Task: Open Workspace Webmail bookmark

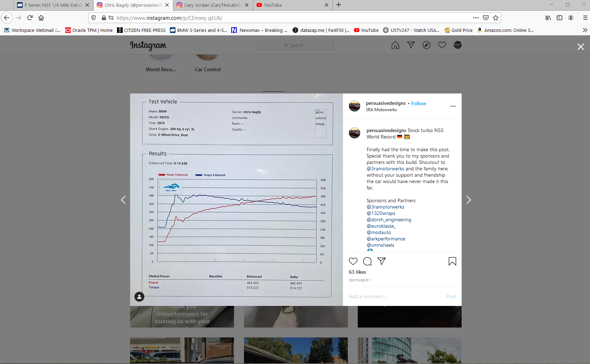Action: coord(32,30)
